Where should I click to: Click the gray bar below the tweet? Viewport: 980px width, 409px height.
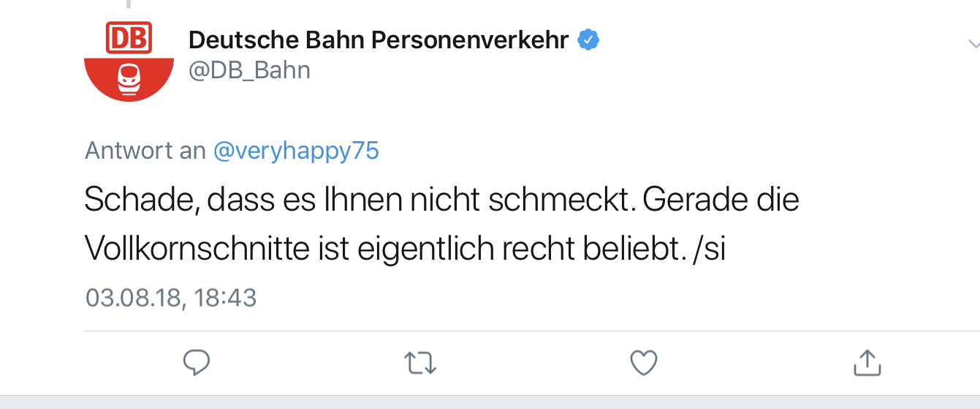pyautogui.click(x=490, y=402)
